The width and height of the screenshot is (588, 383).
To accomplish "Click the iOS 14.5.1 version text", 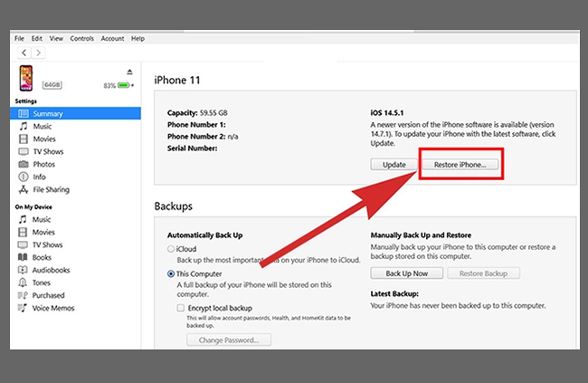I will 387,112.
